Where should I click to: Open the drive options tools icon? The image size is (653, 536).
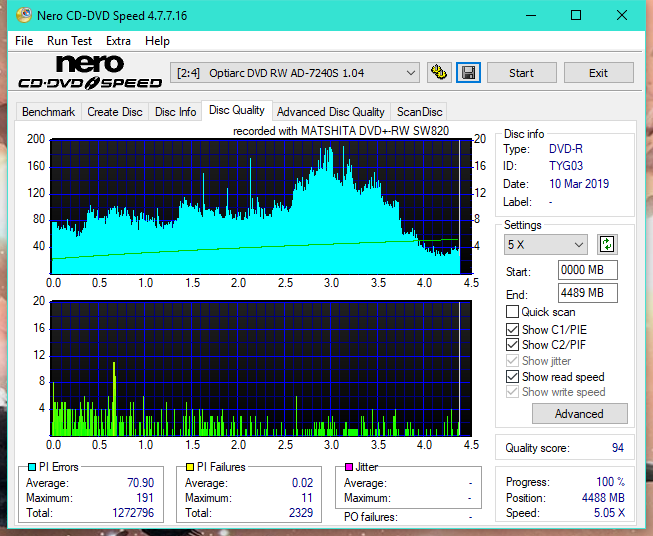click(x=439, y=73)
